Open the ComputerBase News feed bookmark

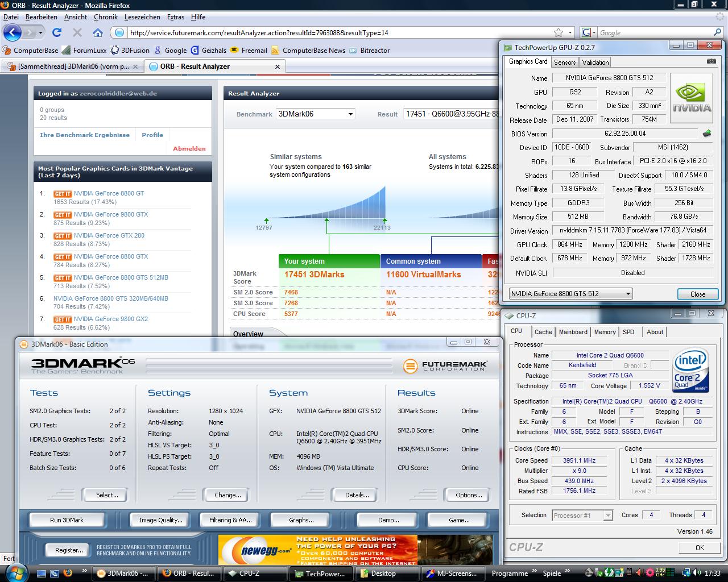coord(308,50)
